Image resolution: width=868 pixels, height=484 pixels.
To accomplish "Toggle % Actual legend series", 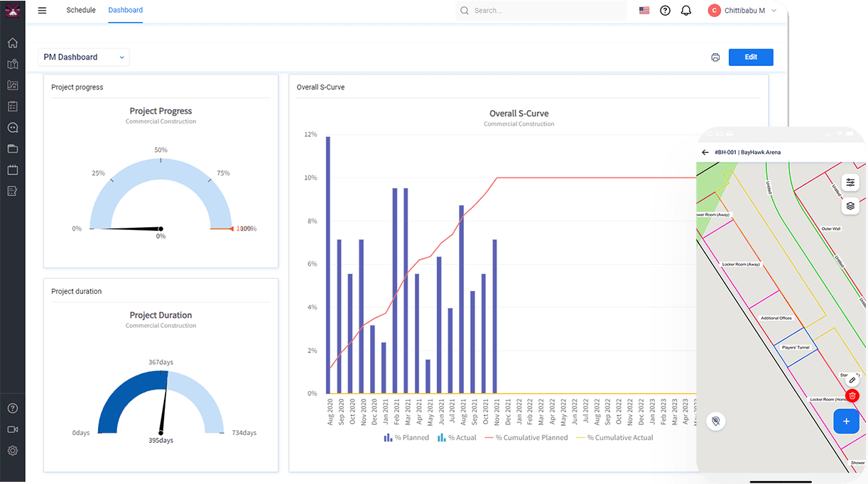I will (457, 438).
